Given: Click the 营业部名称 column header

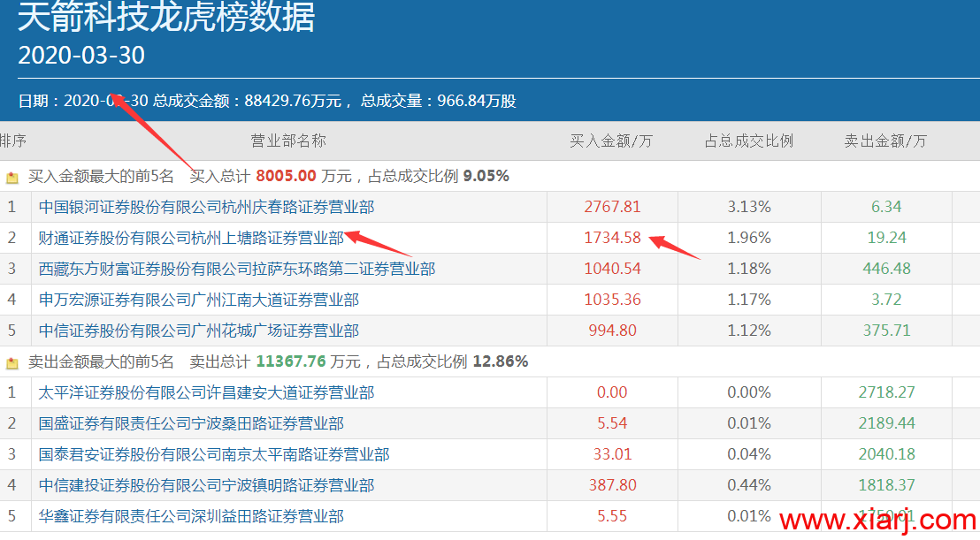Looking at the screenshot, I should (x=288, y=141).
